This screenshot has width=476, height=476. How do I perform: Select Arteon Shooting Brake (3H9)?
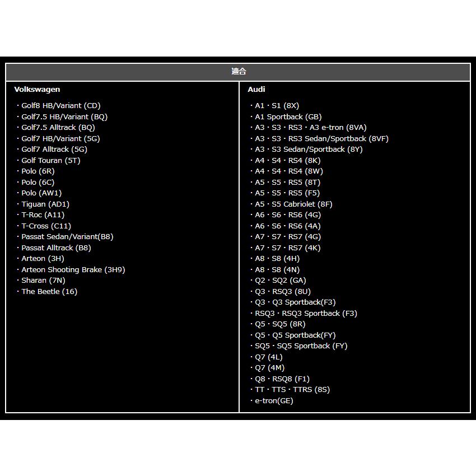coord(73,270)
